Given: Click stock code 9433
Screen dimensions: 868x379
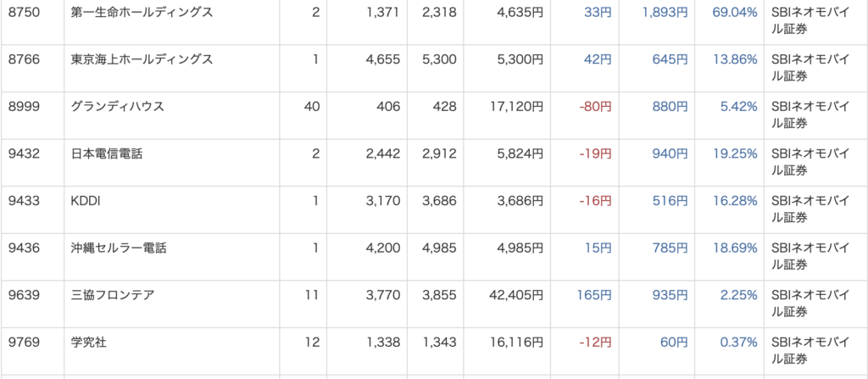Looking at the screenshot, I should pyautogui.click(x=24, y=201).
